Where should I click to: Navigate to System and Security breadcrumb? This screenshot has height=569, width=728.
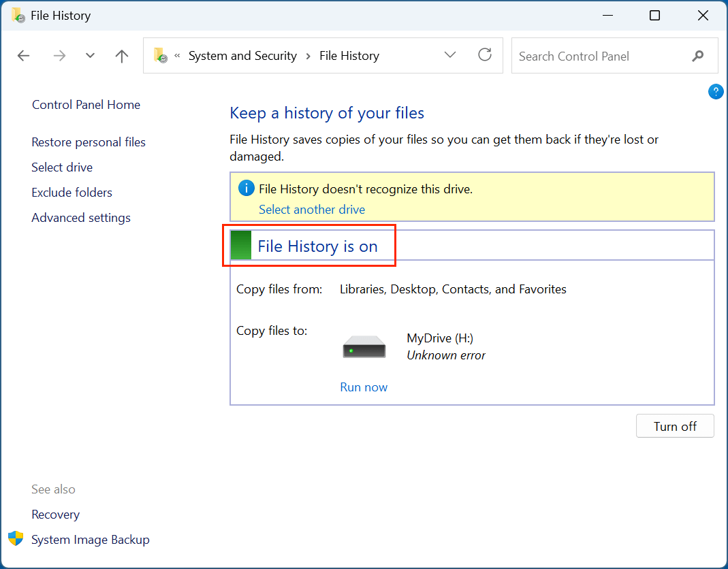(x=242, y=56)
